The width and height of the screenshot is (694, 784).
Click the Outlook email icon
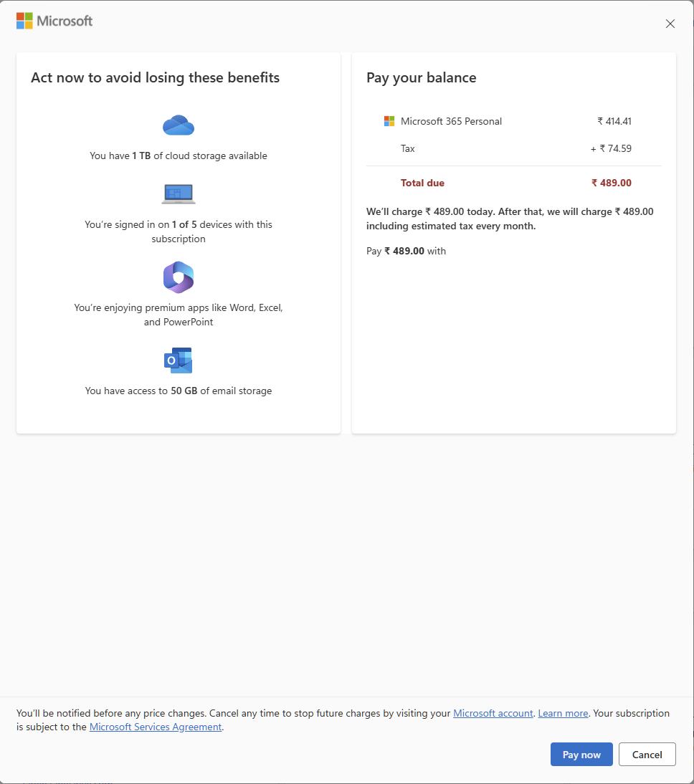178,360
